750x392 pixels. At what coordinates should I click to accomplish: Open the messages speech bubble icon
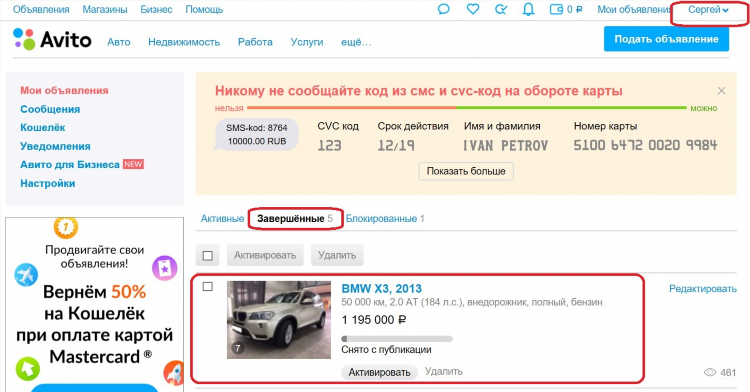pyautogui.click(x=443, y=9)
